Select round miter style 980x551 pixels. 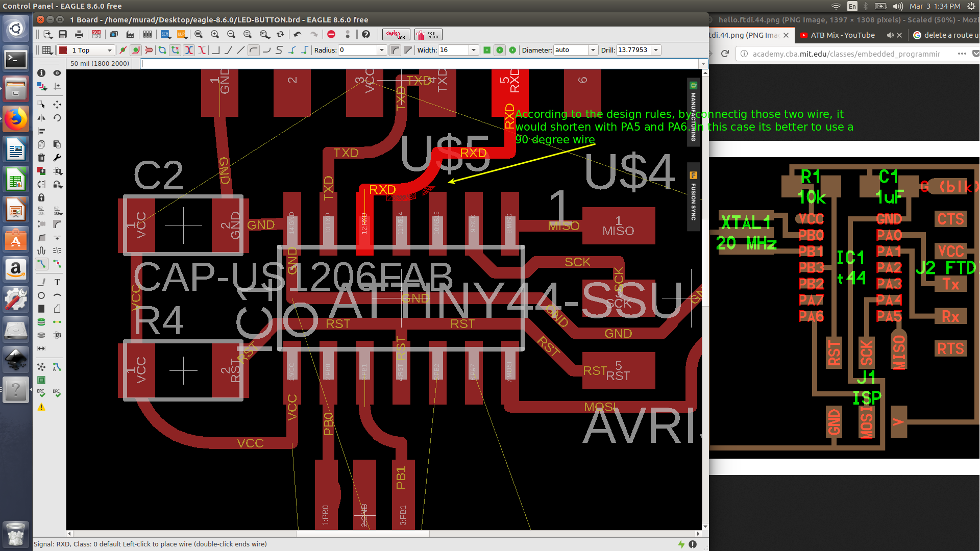[395, 50]
